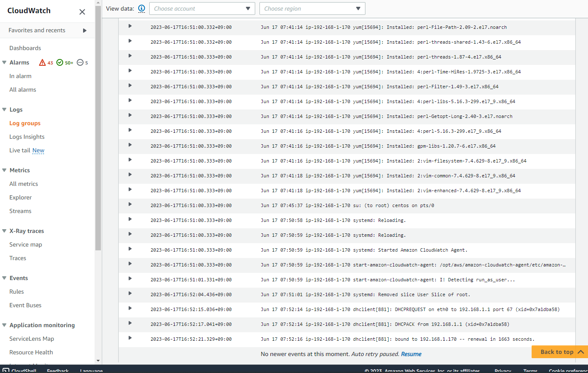Collapse the Alarms section
This screenshot has height=373, width=588.
[x=4, y=62]
